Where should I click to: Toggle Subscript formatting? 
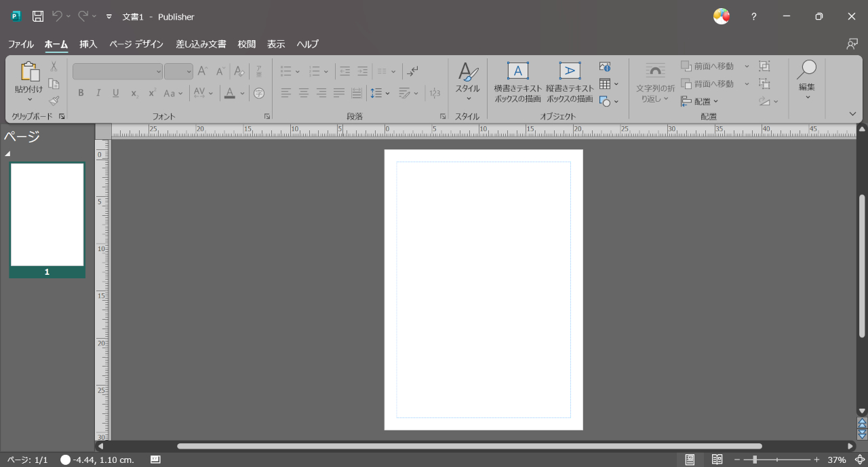(134, 93)
